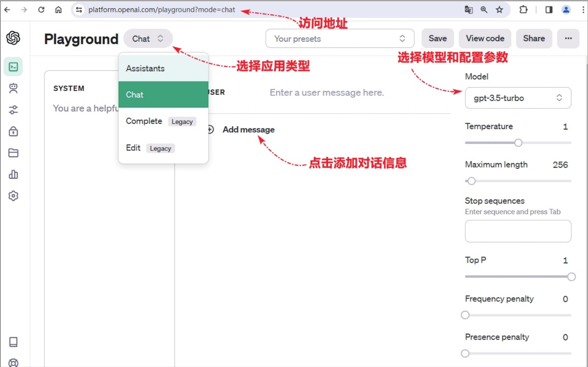Click the plus circle icon beside Add message

coord(211,129)
